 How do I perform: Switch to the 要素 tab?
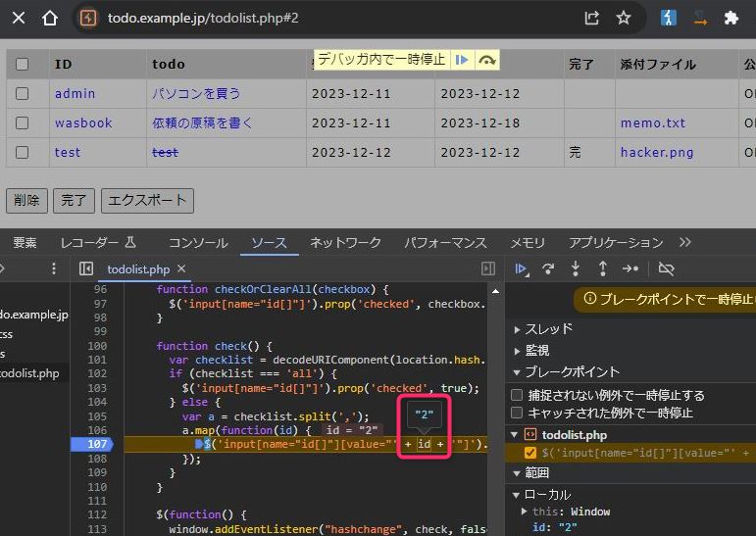25,242
